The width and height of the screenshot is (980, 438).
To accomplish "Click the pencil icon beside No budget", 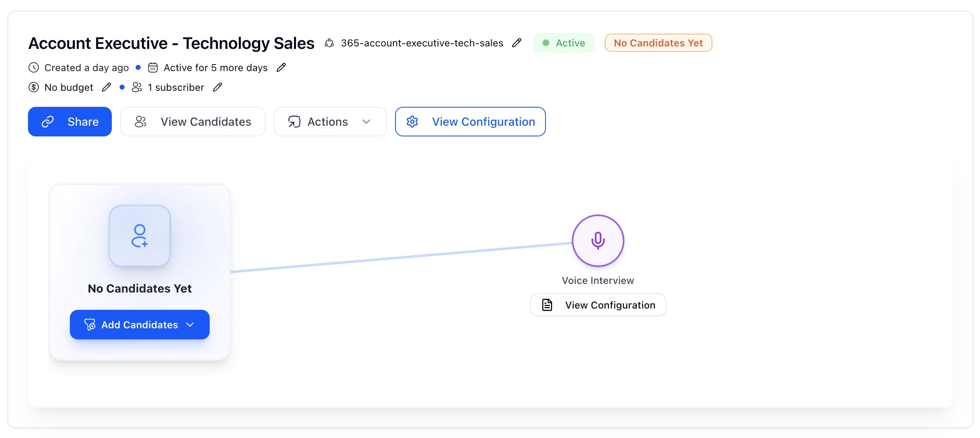I will click(106, 87).
